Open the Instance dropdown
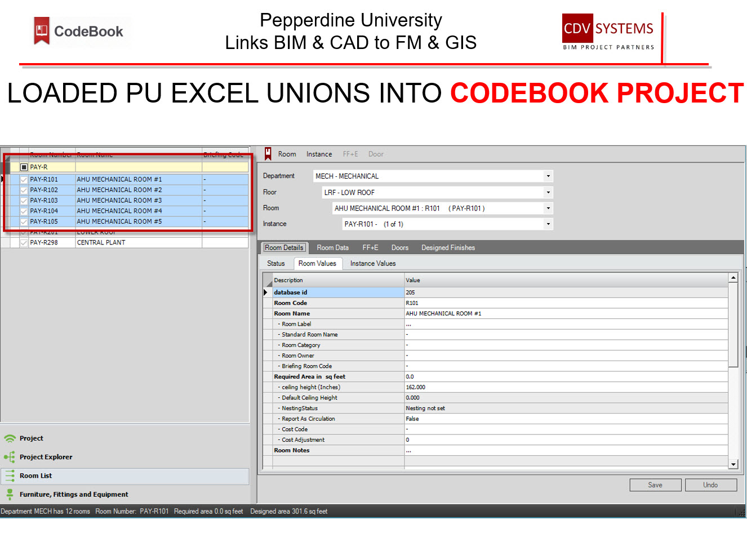The height and width of the screenshot is (560, 747). tap(548, 224)
